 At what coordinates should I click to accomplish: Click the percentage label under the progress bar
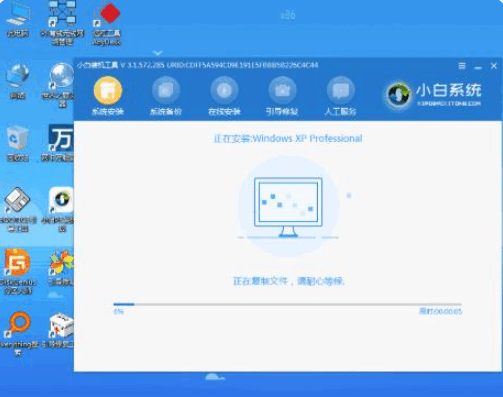[x=118, y=311]
